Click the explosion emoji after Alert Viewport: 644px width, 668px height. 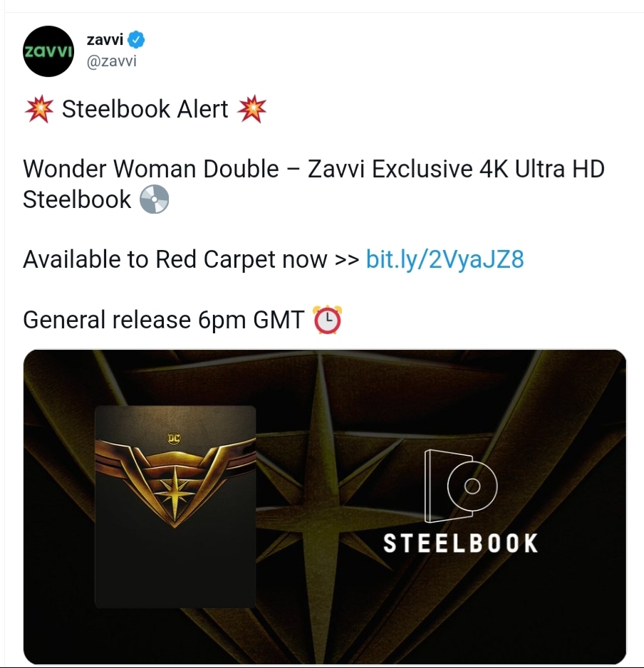pos(252,109)
